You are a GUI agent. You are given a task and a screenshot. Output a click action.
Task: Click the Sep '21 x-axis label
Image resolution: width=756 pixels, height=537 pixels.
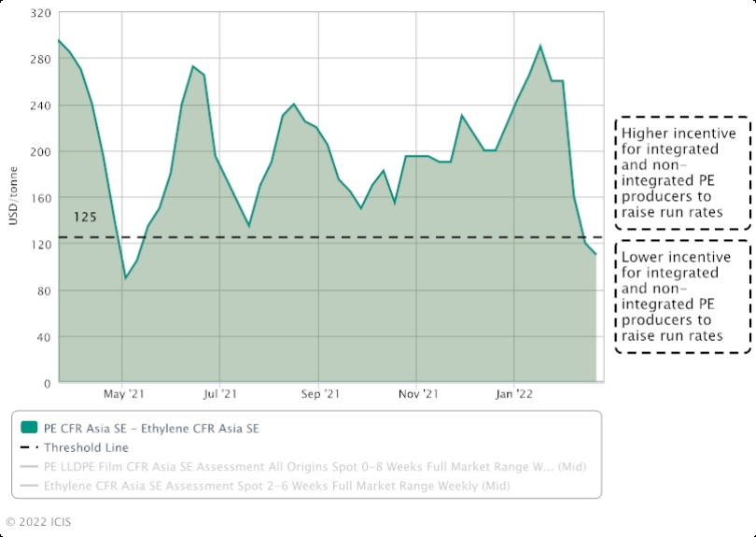[320, 394]
